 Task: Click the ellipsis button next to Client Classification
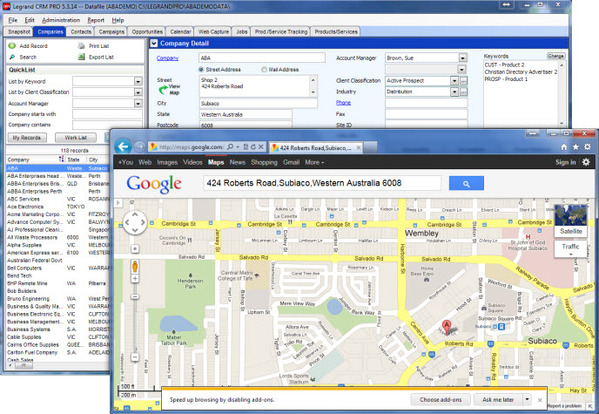(463, 81)
